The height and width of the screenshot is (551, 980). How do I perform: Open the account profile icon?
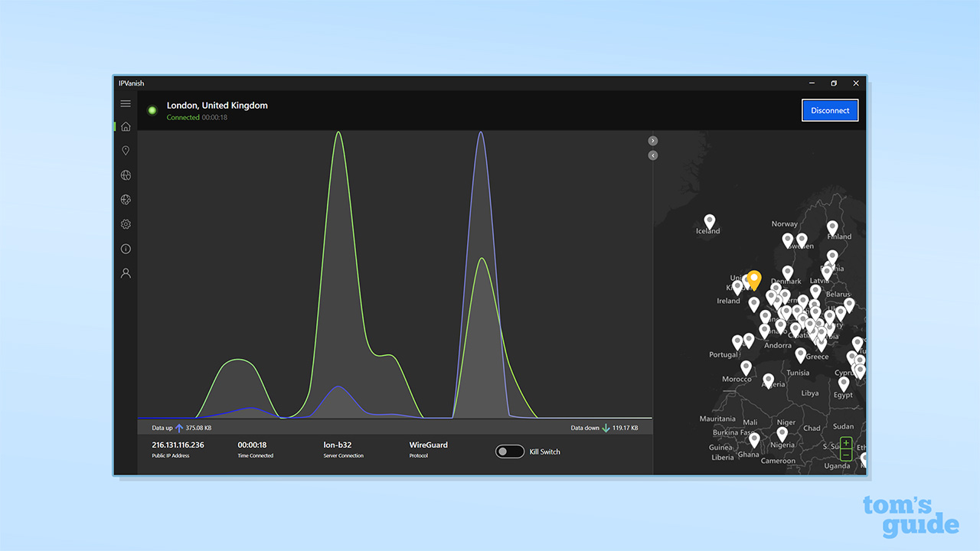[126, 273]
